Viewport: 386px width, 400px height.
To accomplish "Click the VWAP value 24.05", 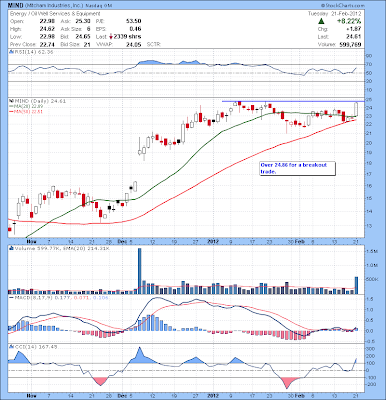I will 134,44.
